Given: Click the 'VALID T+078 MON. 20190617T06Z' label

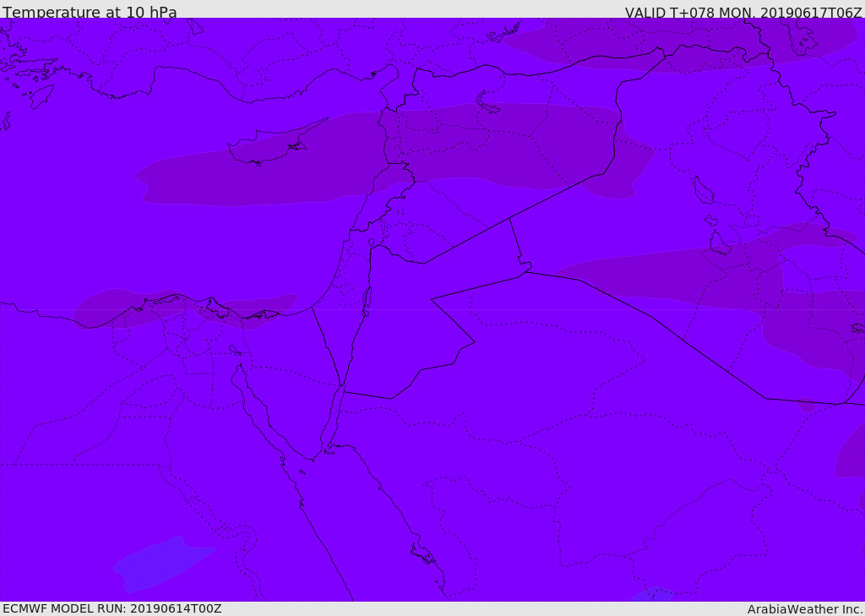Looking at the screenshot, I should click(x=743, y=12).
